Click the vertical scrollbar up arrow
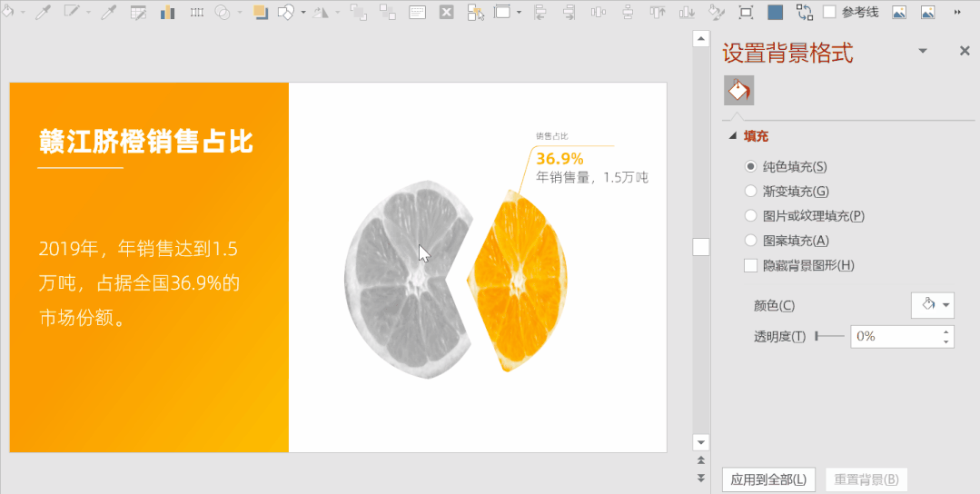Screen dimensions: 980x494 700,39
